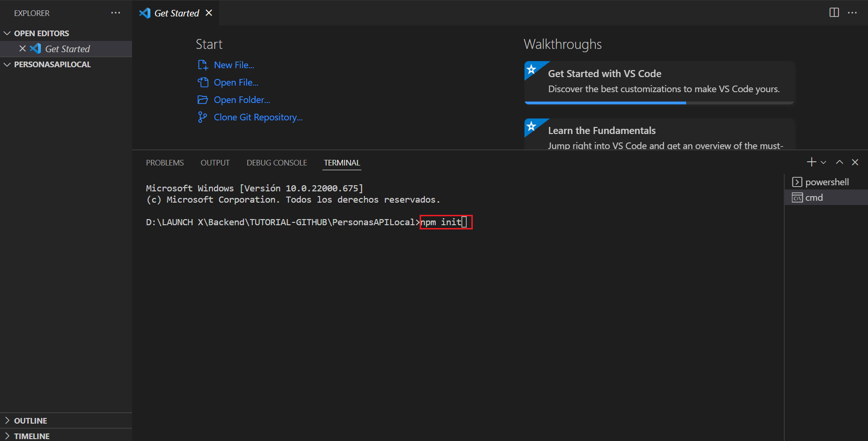Click the terminal command line with npm init
This screenshot has width=868, height=441.
(x=306, y=222)
